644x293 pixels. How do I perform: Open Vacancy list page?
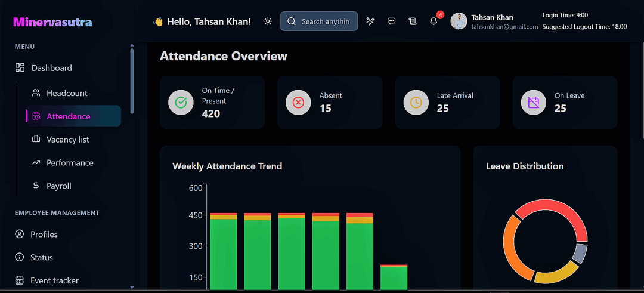[x=68, y=140]
